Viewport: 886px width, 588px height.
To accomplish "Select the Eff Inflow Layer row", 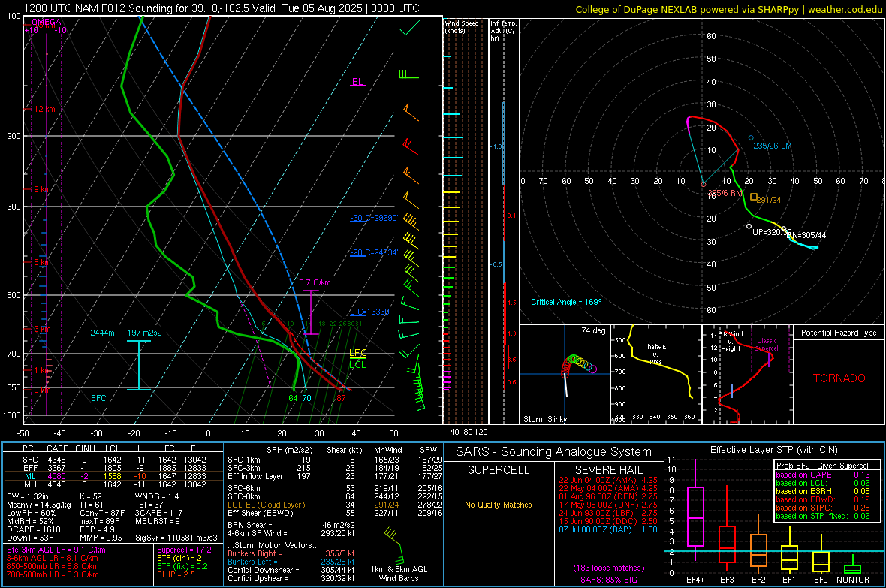I will coord(335,476).
